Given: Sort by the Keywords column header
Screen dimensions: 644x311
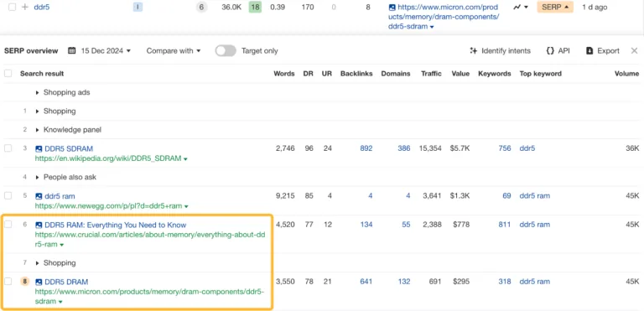Looking at the screenshot, I should (495, 74).
